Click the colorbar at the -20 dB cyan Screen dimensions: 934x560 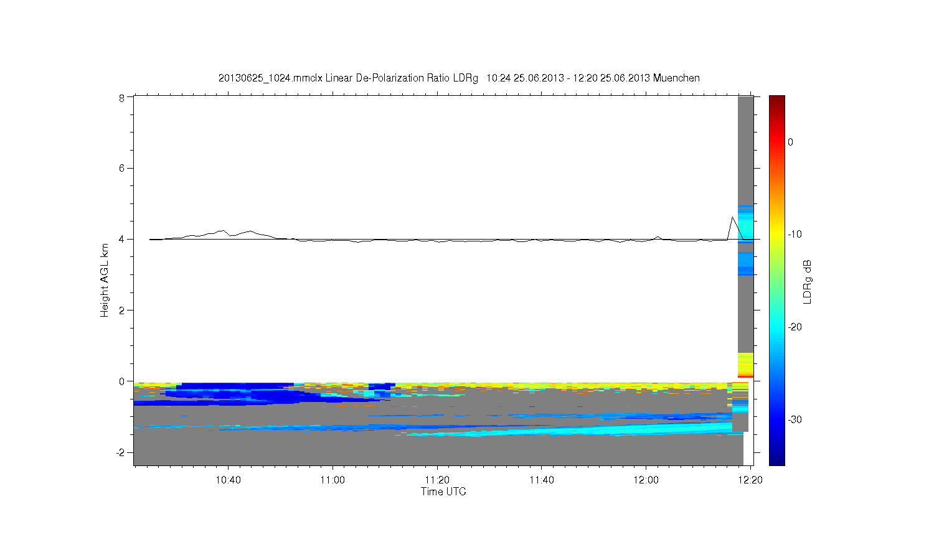[x=776, y=327]
